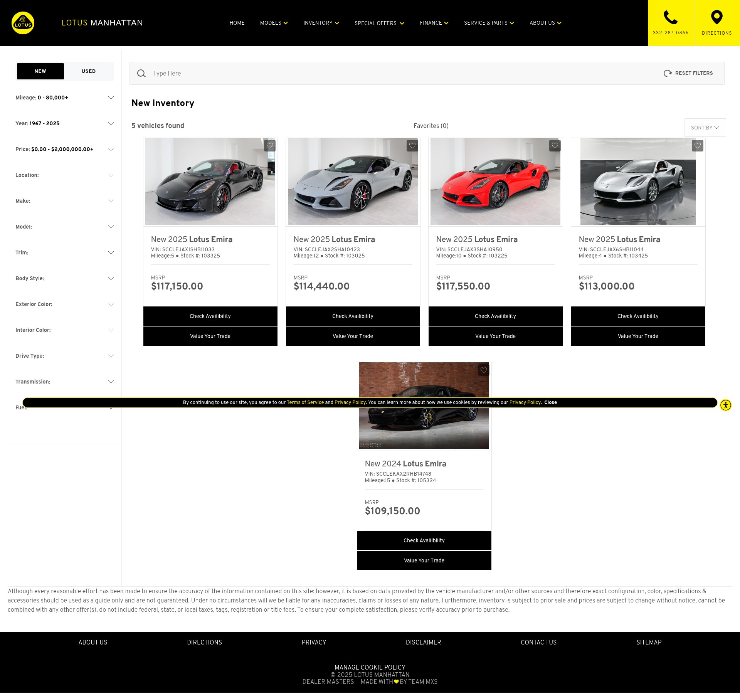Image resolution: width=740 pixels, height=700 pixels.
Task: Switch to USED inventory toggle
Action: pyautogui.click(x=89, y=71)
